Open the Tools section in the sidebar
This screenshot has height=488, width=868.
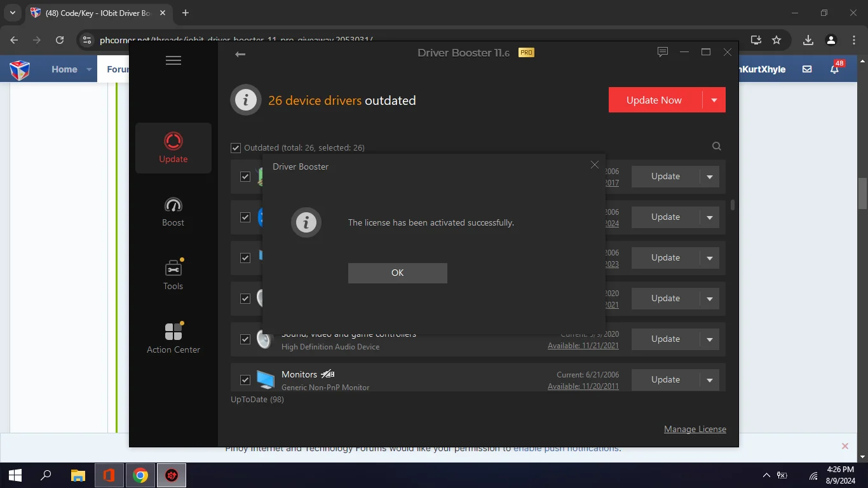(x=173, y=275)
